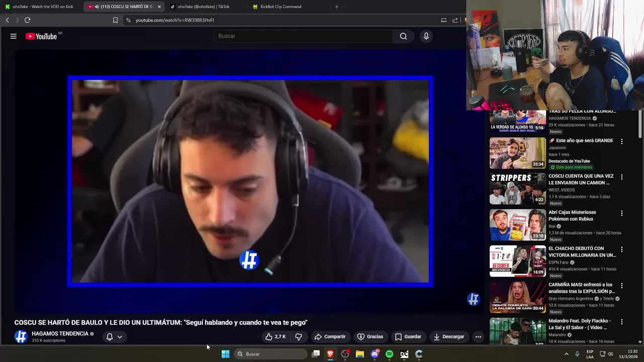Click the Descargar download button

449,337
